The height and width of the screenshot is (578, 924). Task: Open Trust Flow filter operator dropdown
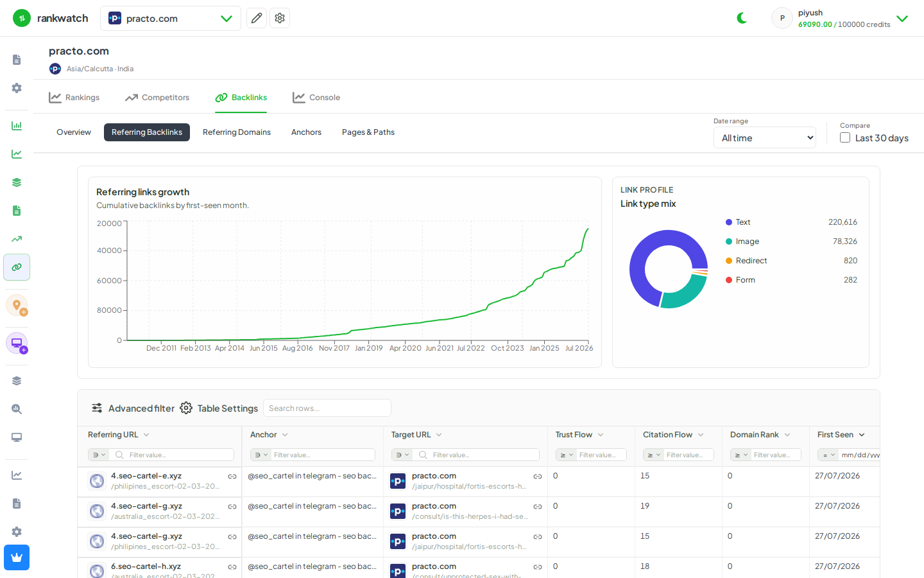point(567,455)
